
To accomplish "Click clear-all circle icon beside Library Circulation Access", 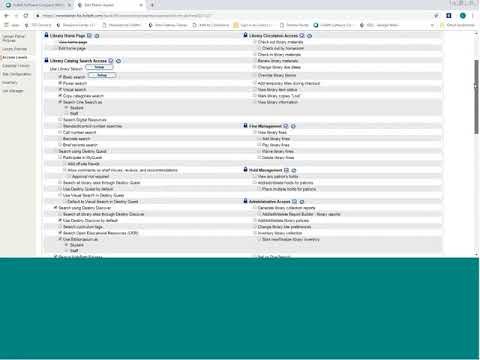I will (309, 36).
